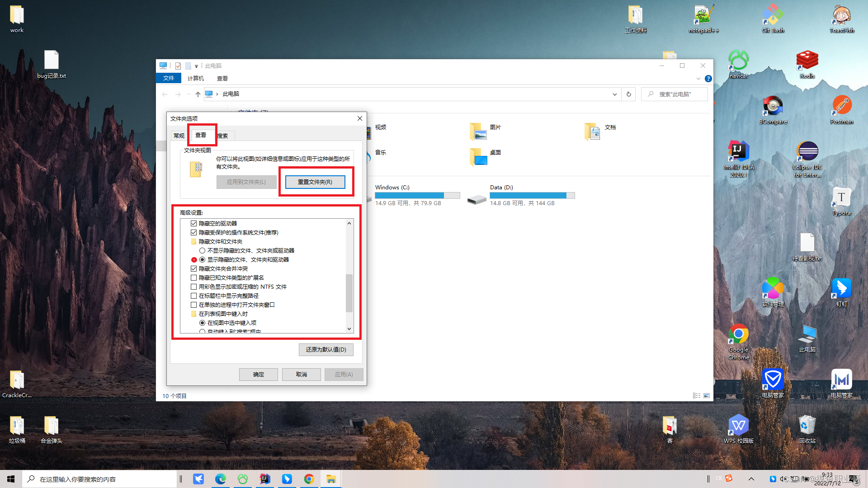Open the quick access toolbar dropdown arrow
This screenshot has width=868, height=488.
pos(196,66)
